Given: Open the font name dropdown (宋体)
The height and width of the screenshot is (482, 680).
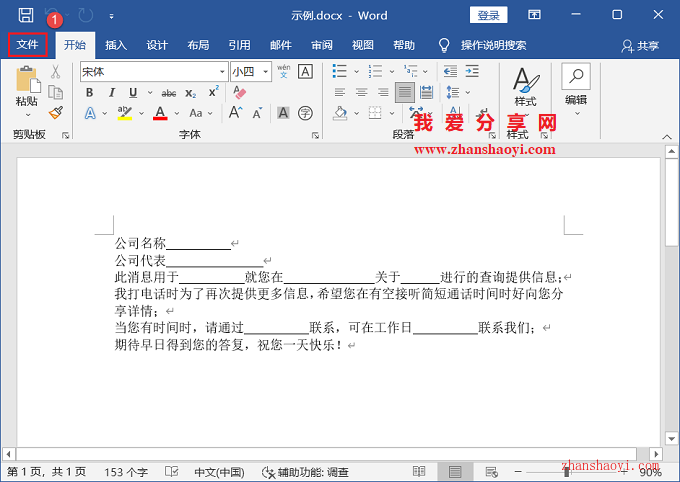Looking at the screenshot, I should [222, 72].
